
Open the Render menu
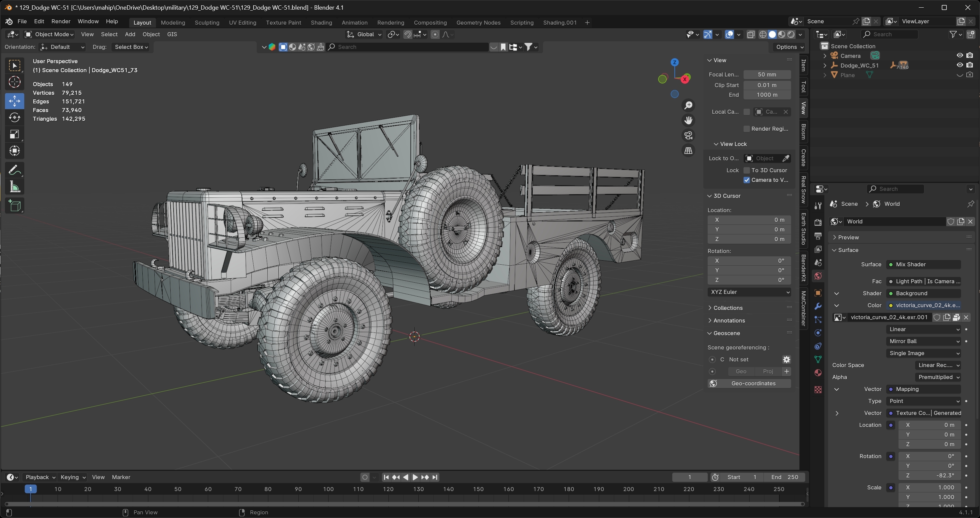(x=61, y=21)
